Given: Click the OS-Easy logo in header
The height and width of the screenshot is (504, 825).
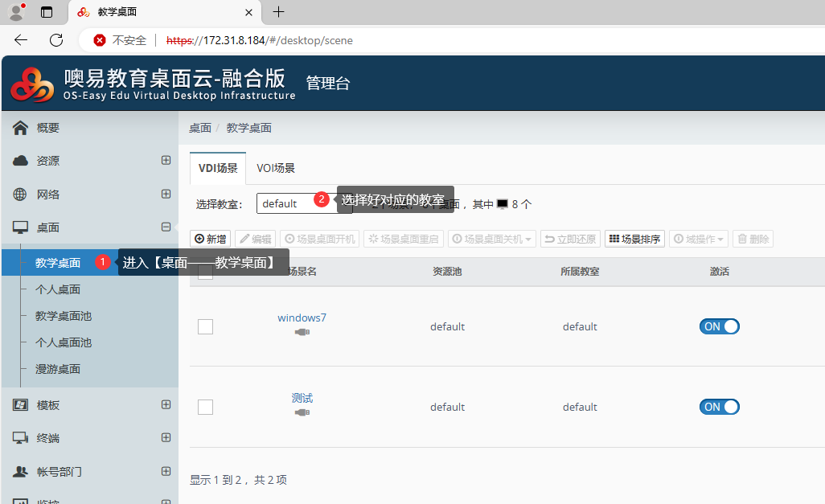Looking at the screenshot, I should [32, 84].
